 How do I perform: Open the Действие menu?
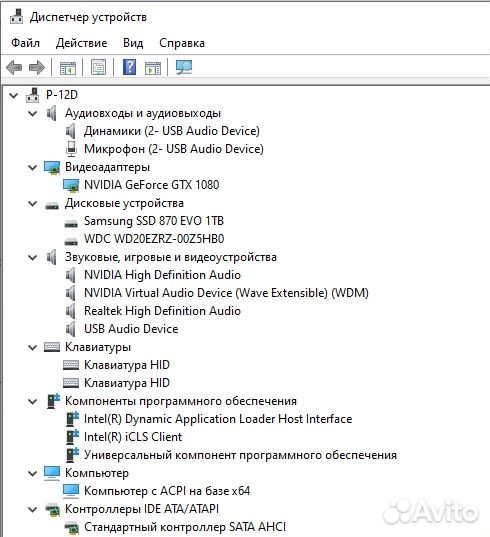coord(81,43)
